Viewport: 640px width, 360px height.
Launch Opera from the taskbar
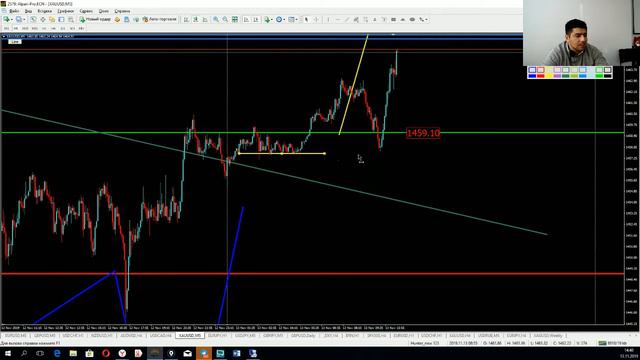point(106,353)
